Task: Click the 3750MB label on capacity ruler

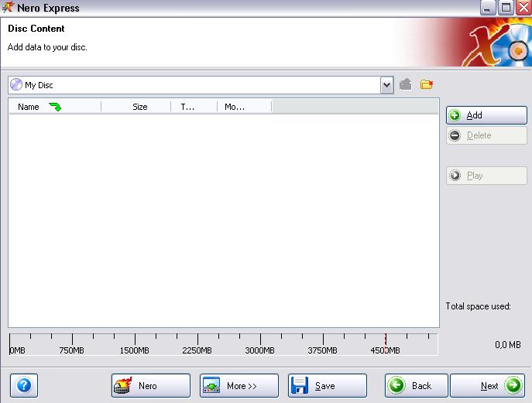Action: click(322, 350)
